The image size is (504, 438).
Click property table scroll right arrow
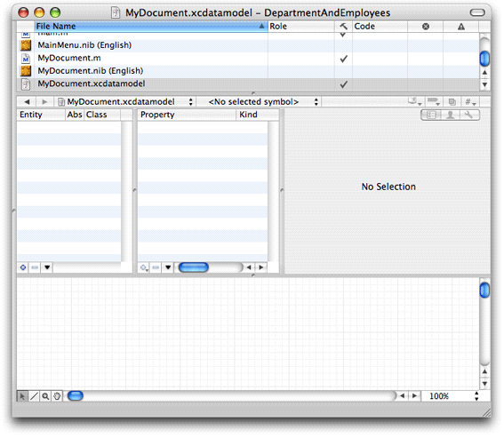(261, 267)
